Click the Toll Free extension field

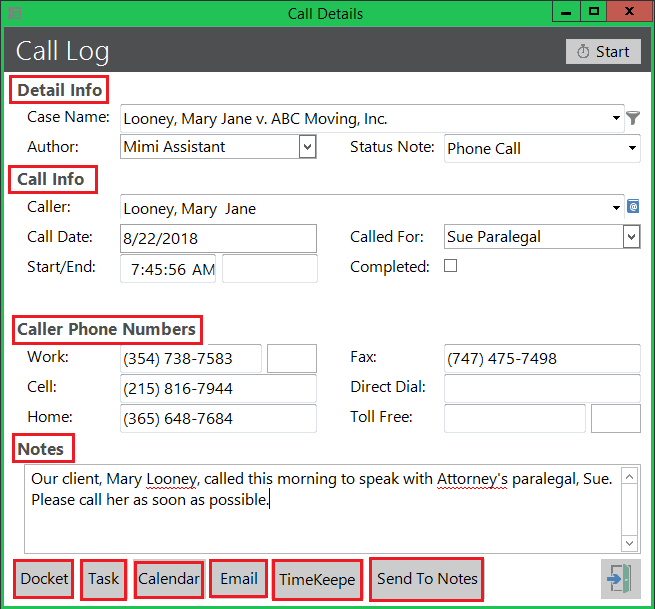616,418
